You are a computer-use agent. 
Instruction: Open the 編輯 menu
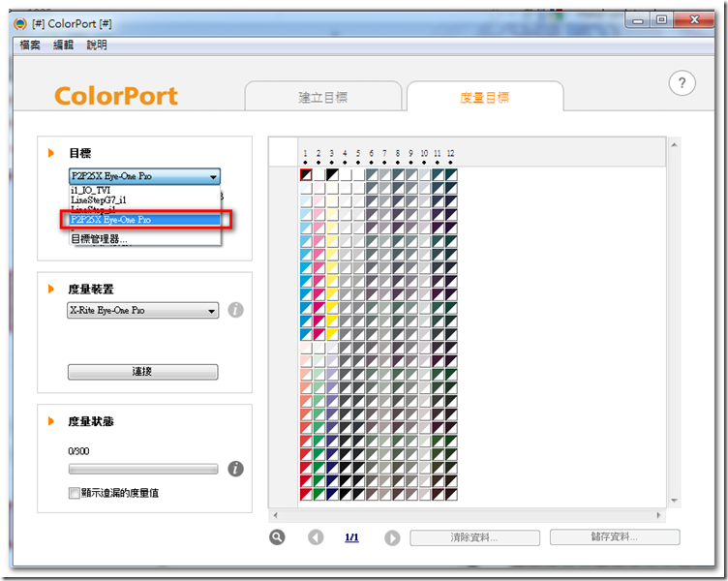tap(63, 46)
